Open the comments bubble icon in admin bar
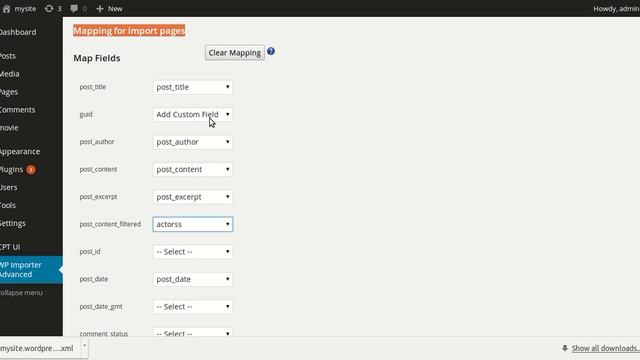The image size is (640, 360). click(74, 9)
